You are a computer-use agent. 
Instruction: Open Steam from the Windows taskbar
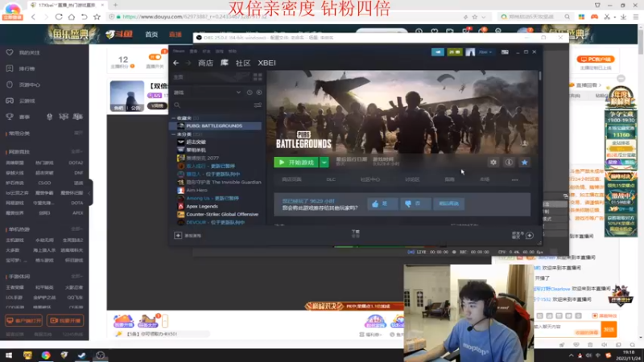82,356
